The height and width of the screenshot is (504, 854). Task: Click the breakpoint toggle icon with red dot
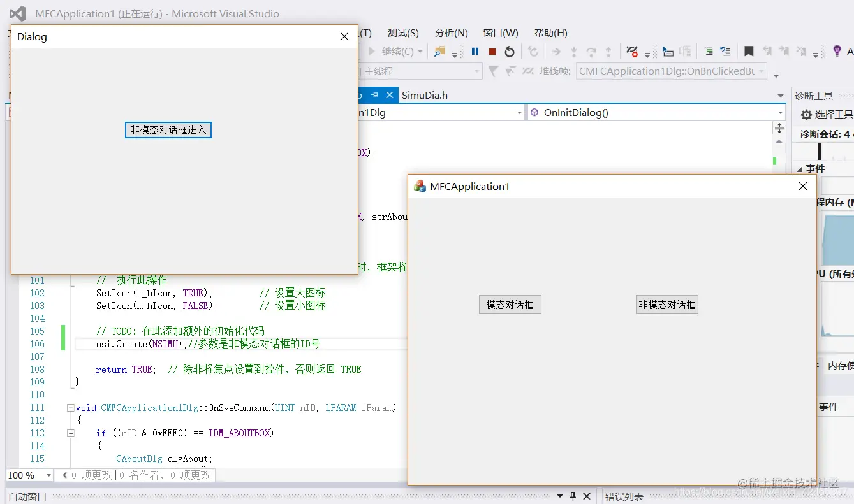tap(632, 52)
